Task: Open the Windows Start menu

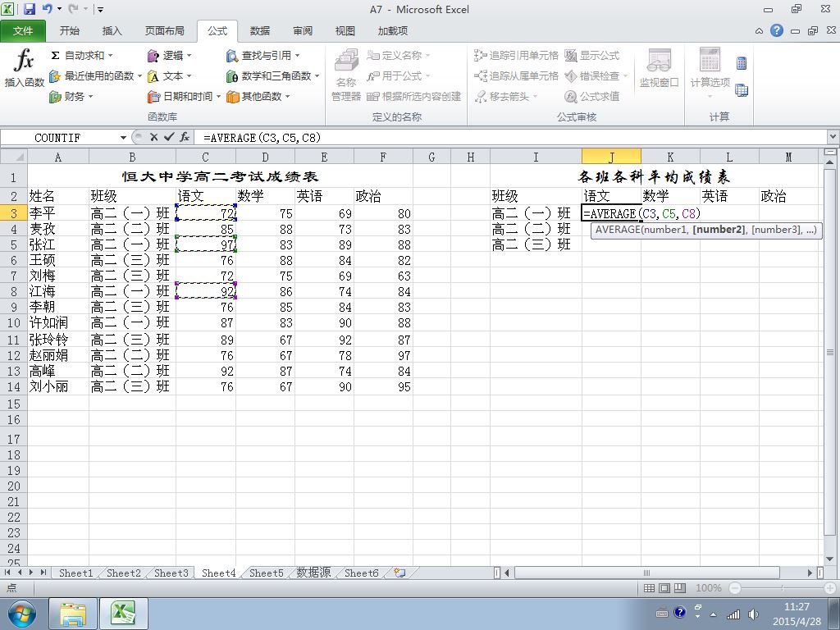Action: pos(21,614)
